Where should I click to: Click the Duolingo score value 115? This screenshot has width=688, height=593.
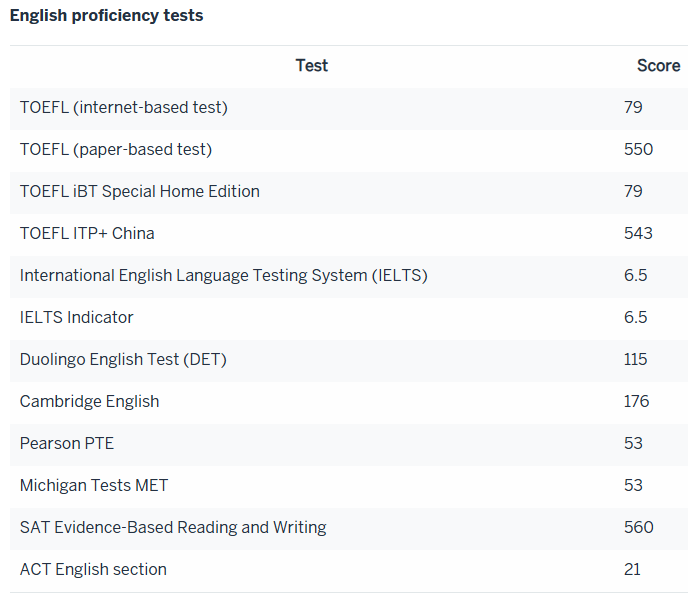pos(635,359)
